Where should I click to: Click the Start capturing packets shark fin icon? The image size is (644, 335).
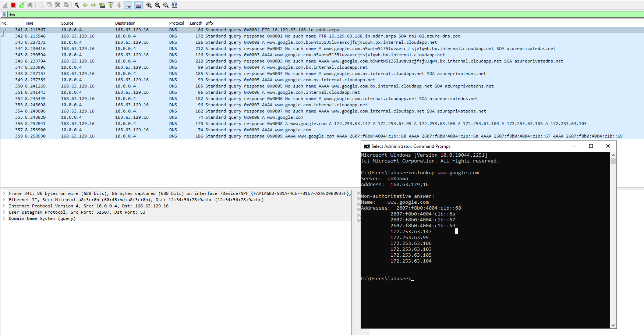tap(5, 5)
